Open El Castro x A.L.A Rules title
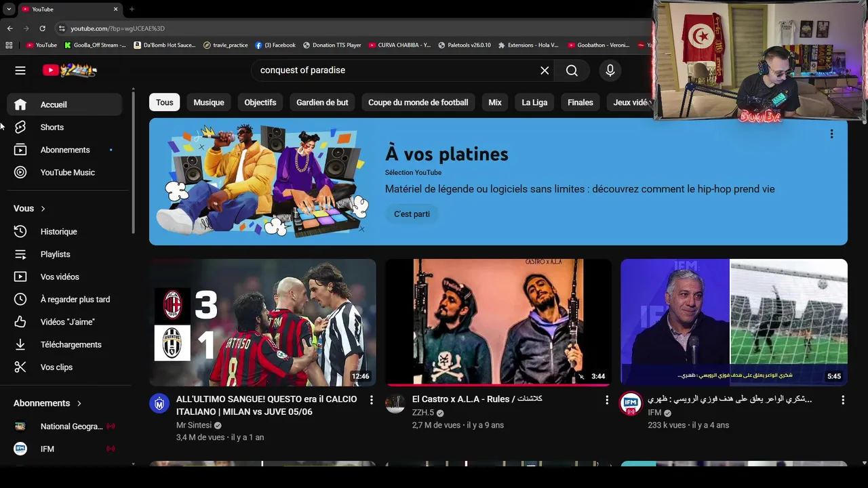 [x=477, y=399]
